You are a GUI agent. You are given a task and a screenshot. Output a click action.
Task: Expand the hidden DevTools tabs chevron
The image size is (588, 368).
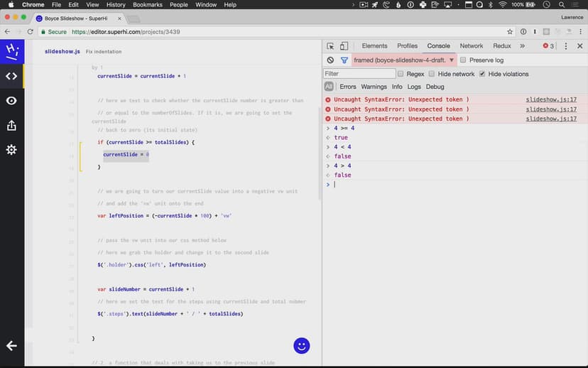click(522, 46)
